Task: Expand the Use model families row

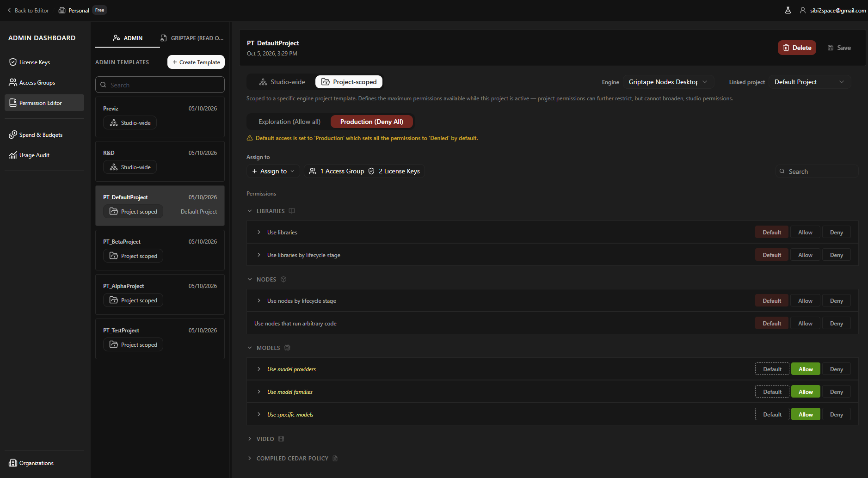Action: pyautogui.click(x=259, y=392)
